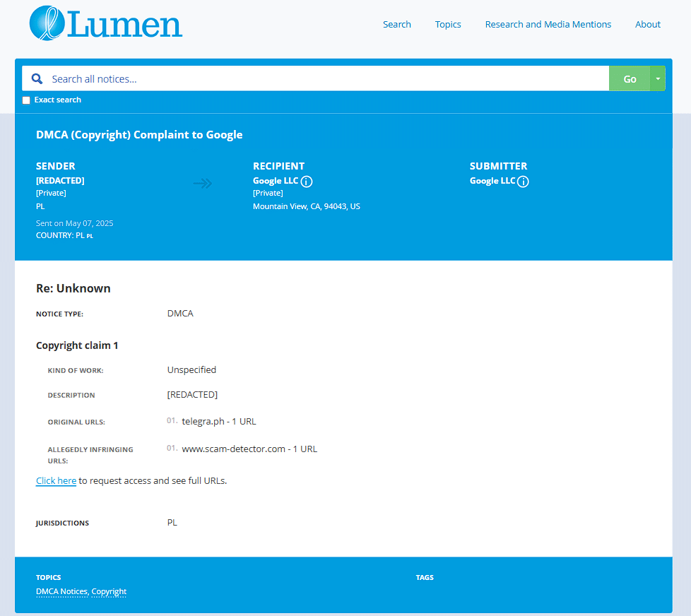Image resolution: width=691 pixels, height=616 pixels.
Task: Click the 'Sent on May 07, 2025' text
Action: [x=74, y=223]
